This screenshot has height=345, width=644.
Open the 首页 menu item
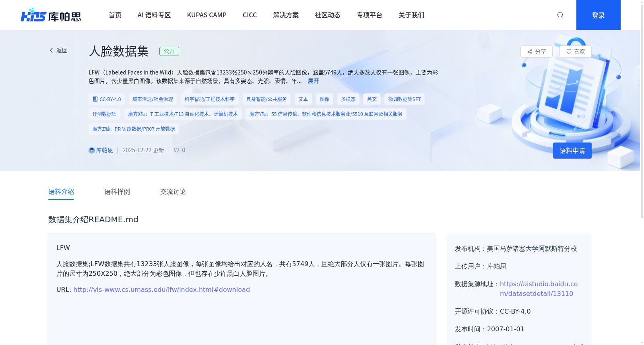click(115, 15)
